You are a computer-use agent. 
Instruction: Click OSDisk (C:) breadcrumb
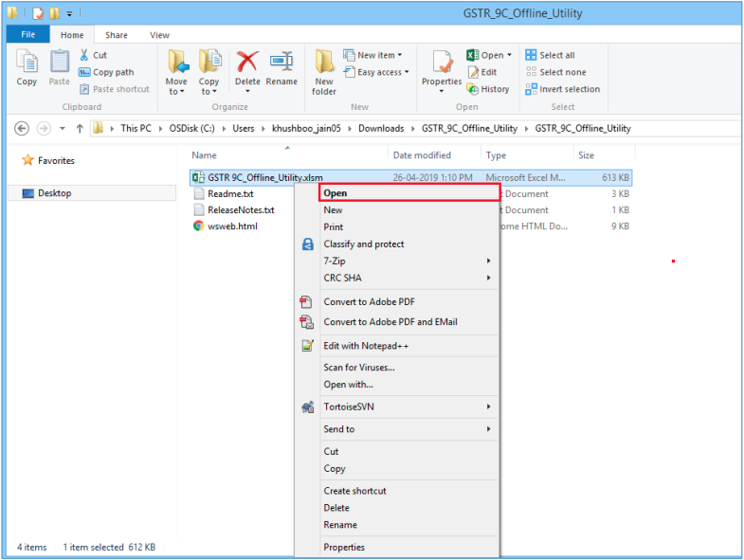pyautogui.click(x=191, y=129)
